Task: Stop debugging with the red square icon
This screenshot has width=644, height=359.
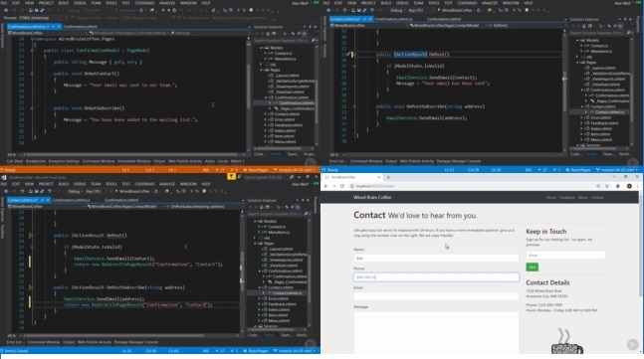Action: coord(169,10)
